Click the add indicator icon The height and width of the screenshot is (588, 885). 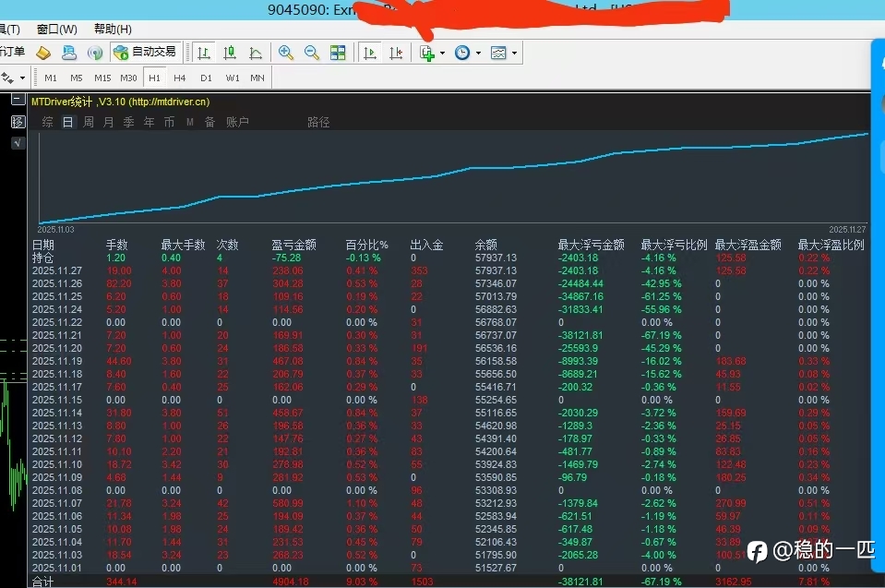[427, 53]
